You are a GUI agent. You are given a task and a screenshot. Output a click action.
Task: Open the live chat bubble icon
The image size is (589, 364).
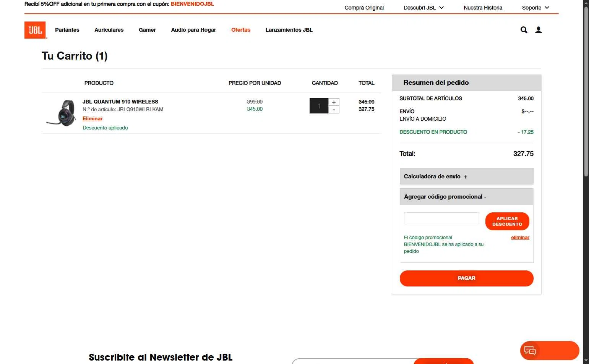click(530, 351)
